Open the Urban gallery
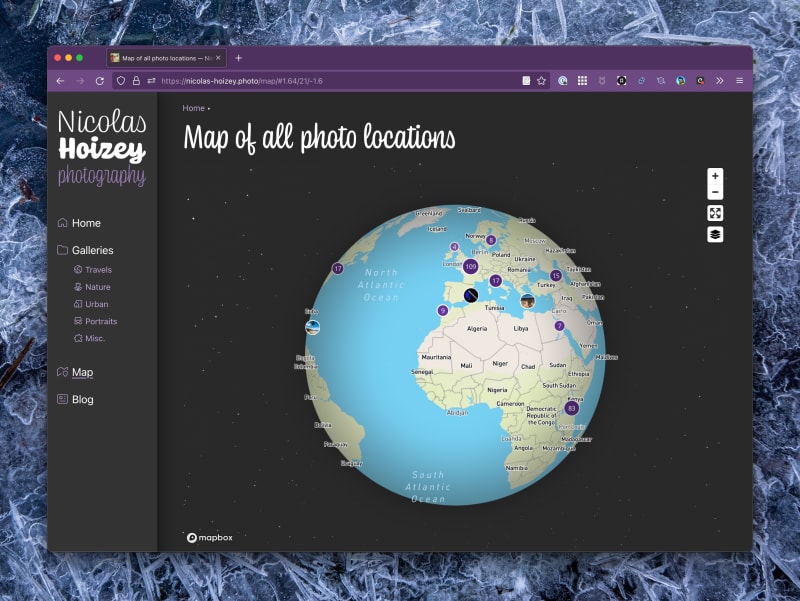Screen dimensions: 800x601 pyautogui.click(x=96, y=304)
